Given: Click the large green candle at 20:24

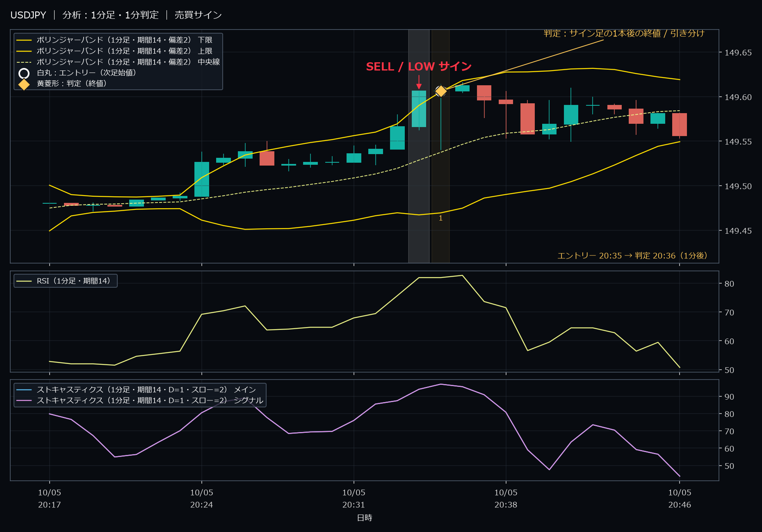Looking at the screenshot, I should [x=202, y=179].
